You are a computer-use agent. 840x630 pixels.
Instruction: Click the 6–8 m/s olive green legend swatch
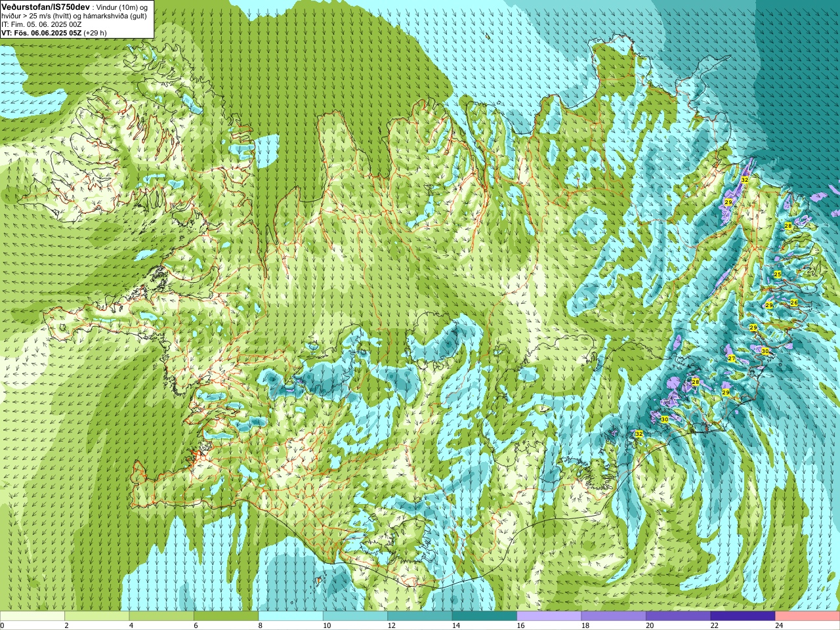tap(226, 616)
